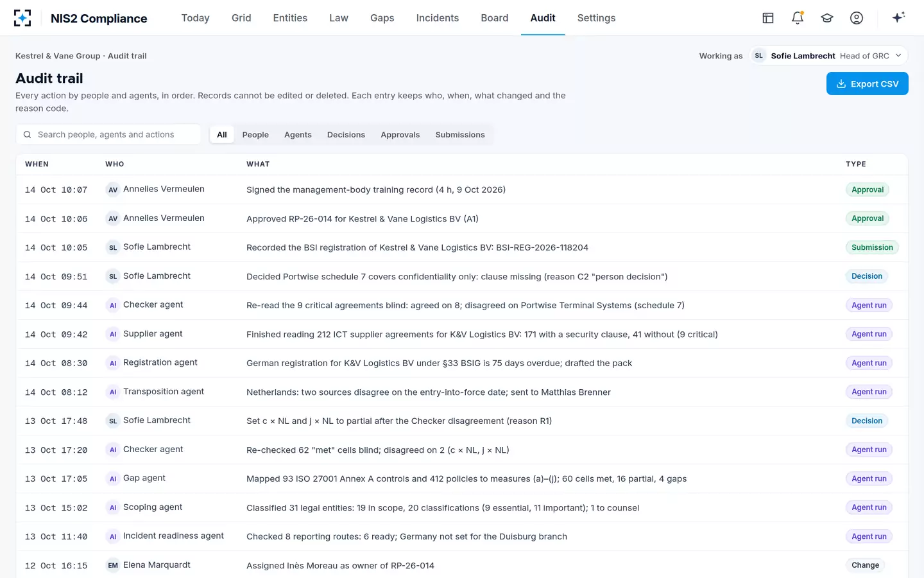Select the All filter
924x578 pixels.
click(222, 135)
